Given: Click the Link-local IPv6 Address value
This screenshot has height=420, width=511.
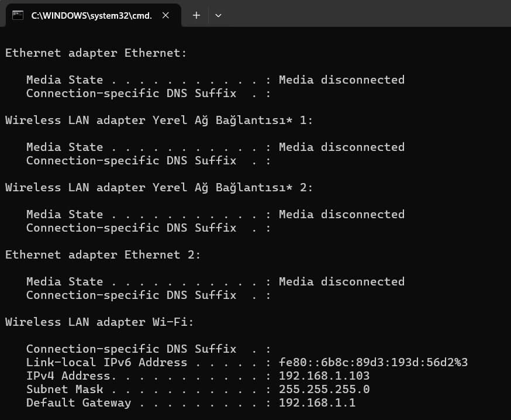Looking at the screenshot, I should (371, 362).
